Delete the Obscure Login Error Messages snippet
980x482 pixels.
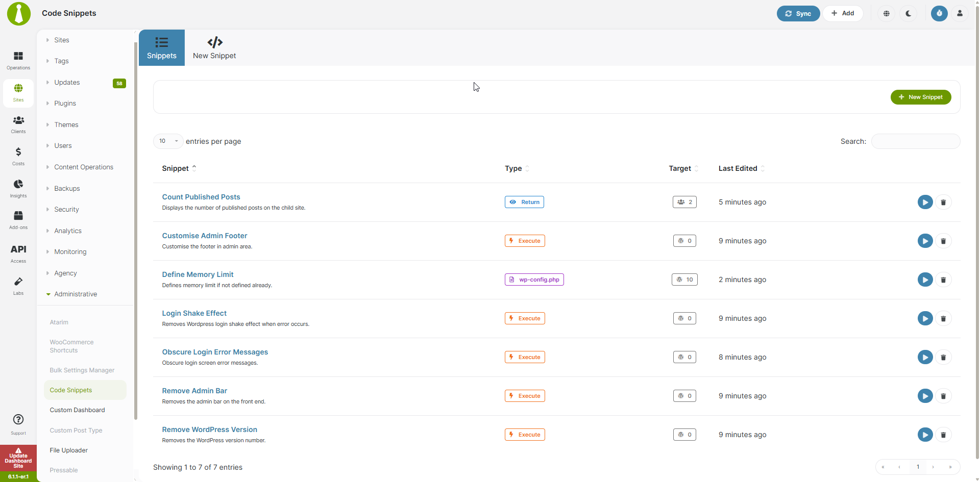coord(943,358)
